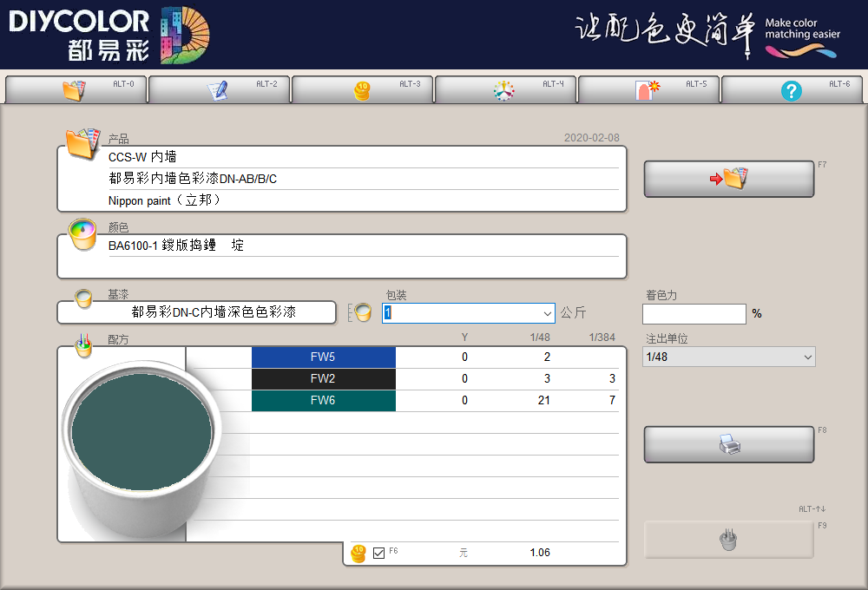Select the blue FW5 colorant swatch
Screen dimensions: 868x590
point(323,357)
